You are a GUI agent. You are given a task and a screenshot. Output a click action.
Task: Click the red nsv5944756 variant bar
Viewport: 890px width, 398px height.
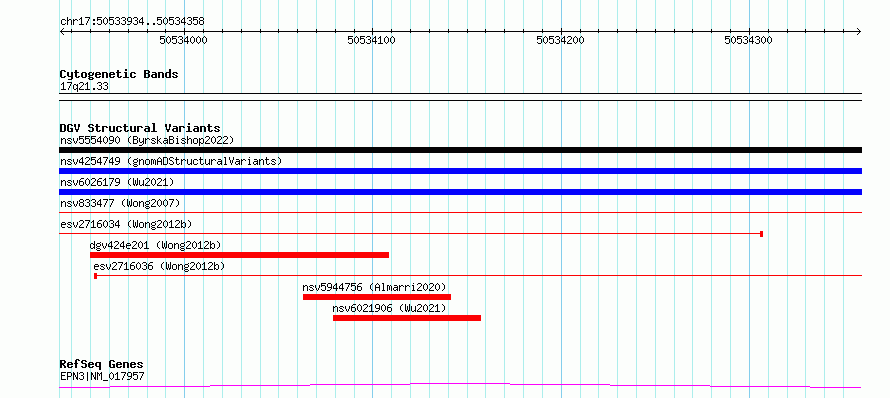click(x=377, y=297)
